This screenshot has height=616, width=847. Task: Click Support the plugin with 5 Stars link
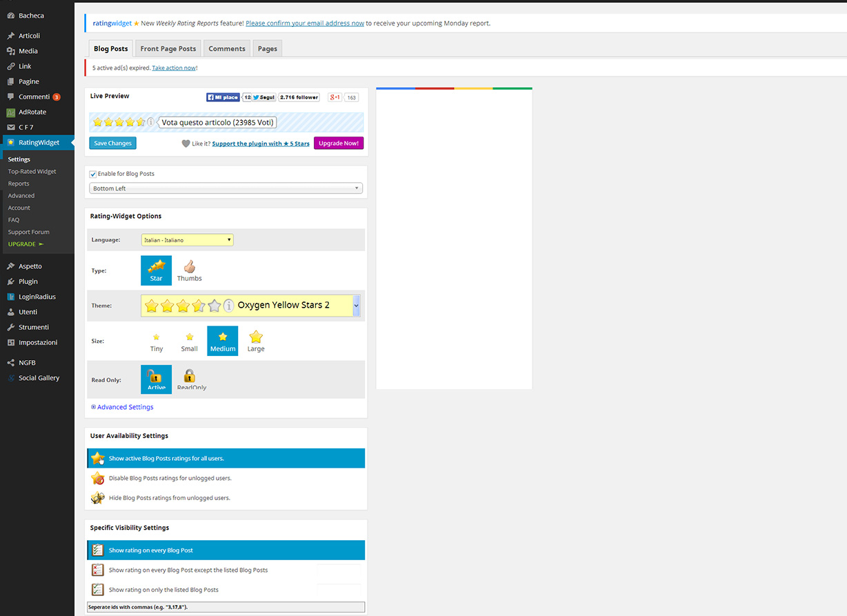[x=261, y=143]
